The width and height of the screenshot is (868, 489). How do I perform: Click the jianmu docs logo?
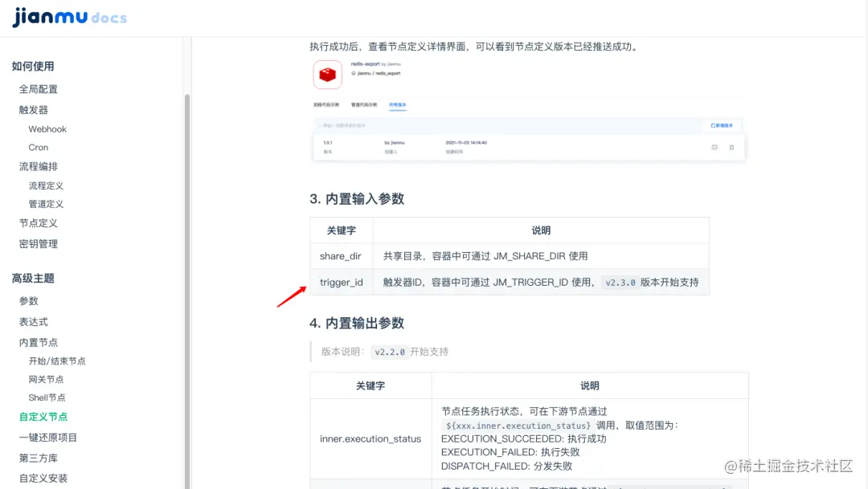tap(70, 16)
